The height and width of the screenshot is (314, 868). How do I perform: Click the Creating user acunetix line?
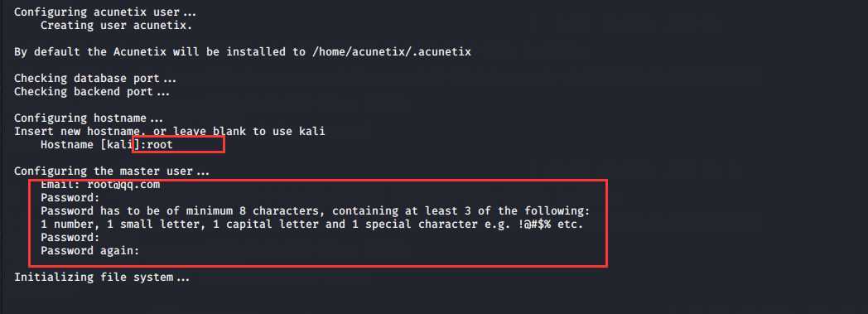pos(116,26)
